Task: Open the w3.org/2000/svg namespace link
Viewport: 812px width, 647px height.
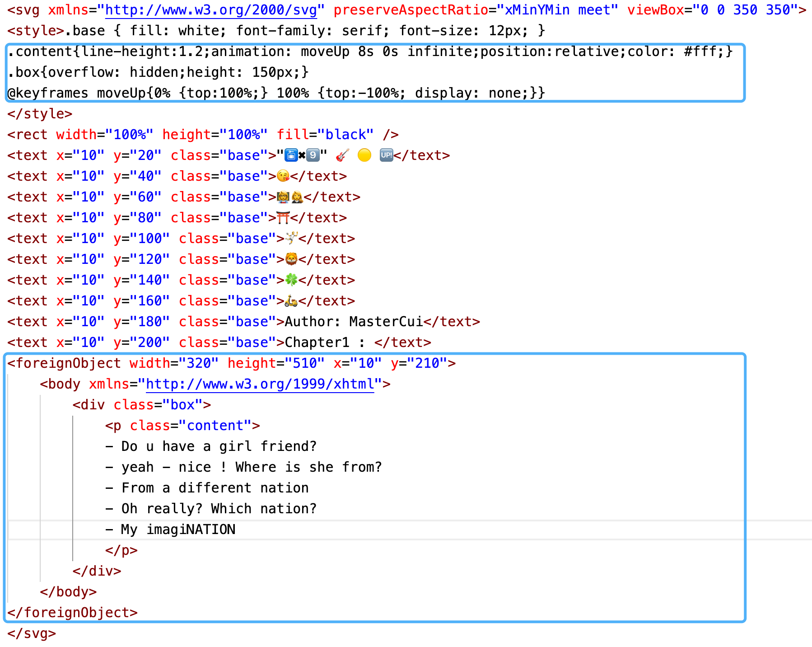Action: pyautogui.click(x=211, y=10)
